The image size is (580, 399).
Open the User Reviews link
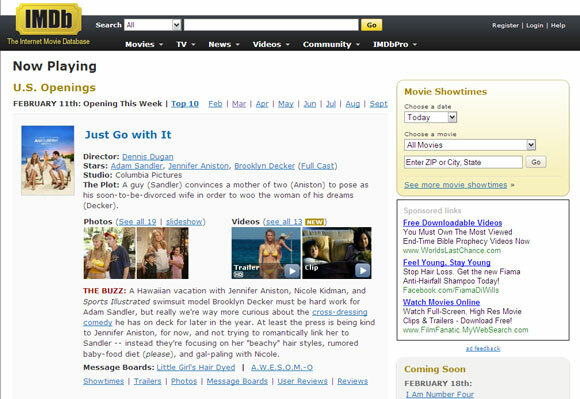point(303,381)
